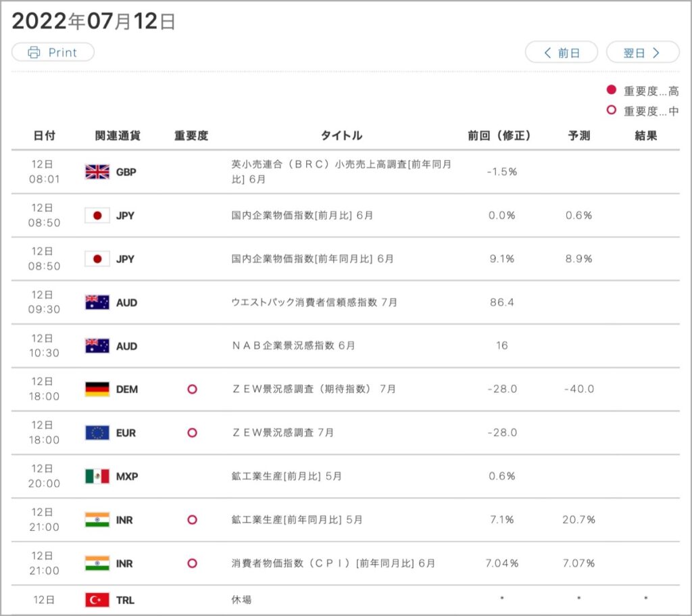Image resolution: width=692 pixels, height=616 pixels.
Task: Click forecast value 20.7%
Action: pos(579,520)
